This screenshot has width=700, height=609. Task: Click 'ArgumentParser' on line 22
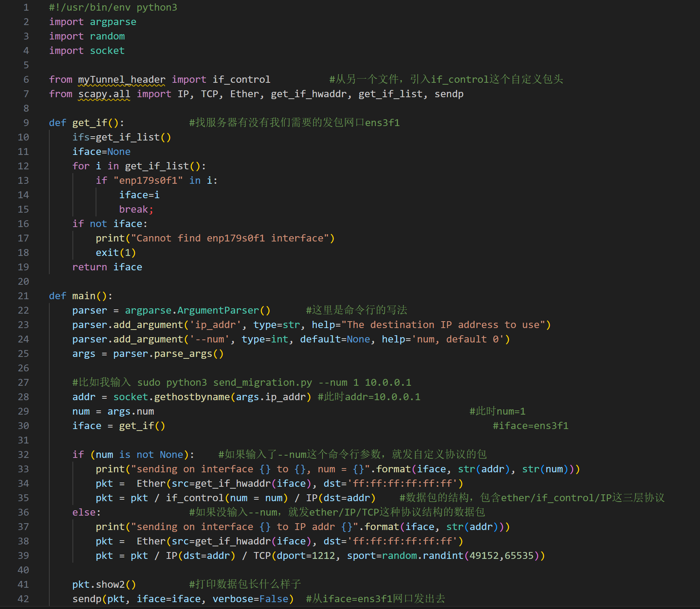(218, 311)
